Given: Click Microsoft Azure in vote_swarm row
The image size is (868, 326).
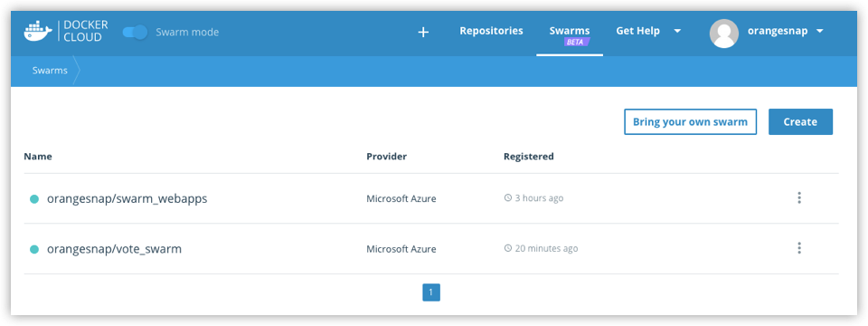Looking at the screenshot, I should click(401, 249).
